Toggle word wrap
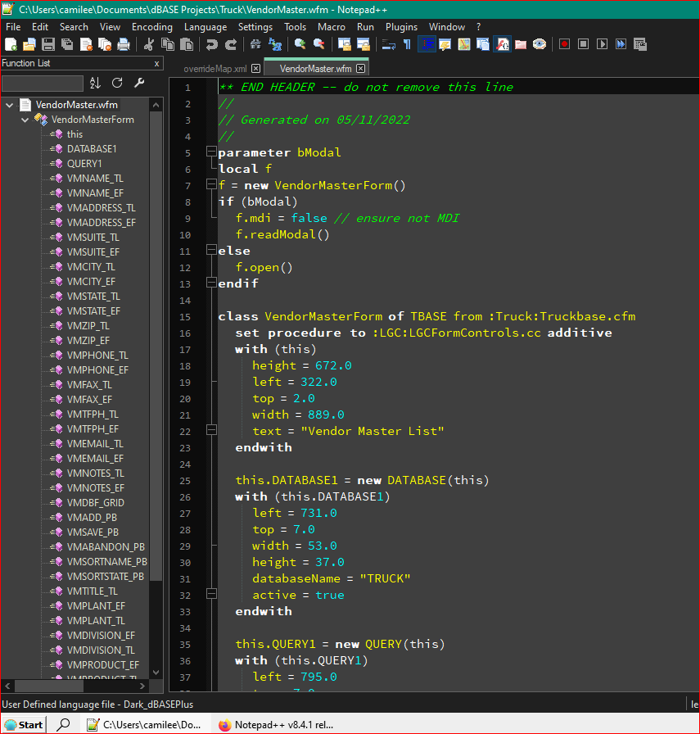 click(x=388, y=43)
